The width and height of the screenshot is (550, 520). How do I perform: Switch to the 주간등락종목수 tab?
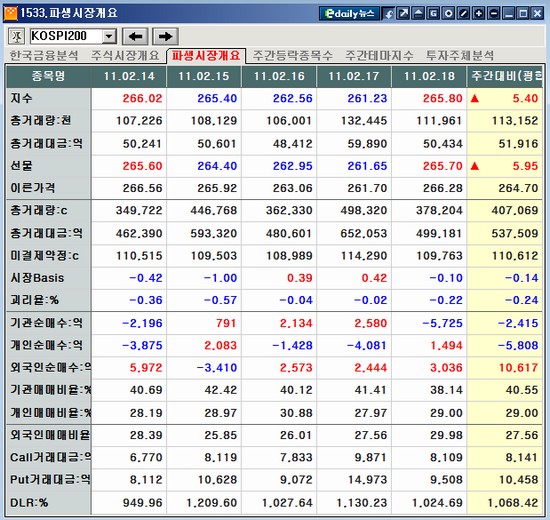(x=293, y=55)
